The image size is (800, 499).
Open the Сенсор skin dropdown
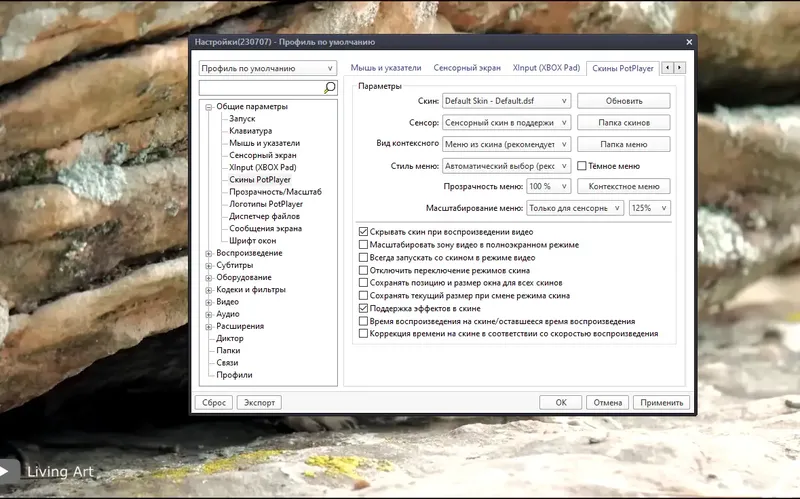coord(506,122)
